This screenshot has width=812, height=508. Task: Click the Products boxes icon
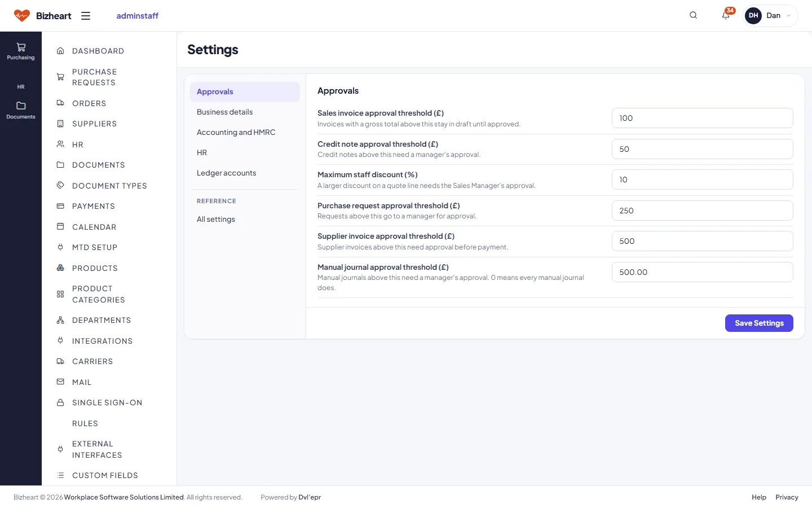(x=60, y=268)
